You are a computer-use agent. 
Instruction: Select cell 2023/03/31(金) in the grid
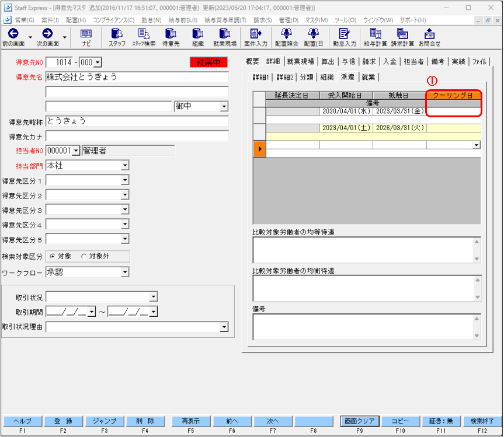pyautogui.click(x=400, y=111)
